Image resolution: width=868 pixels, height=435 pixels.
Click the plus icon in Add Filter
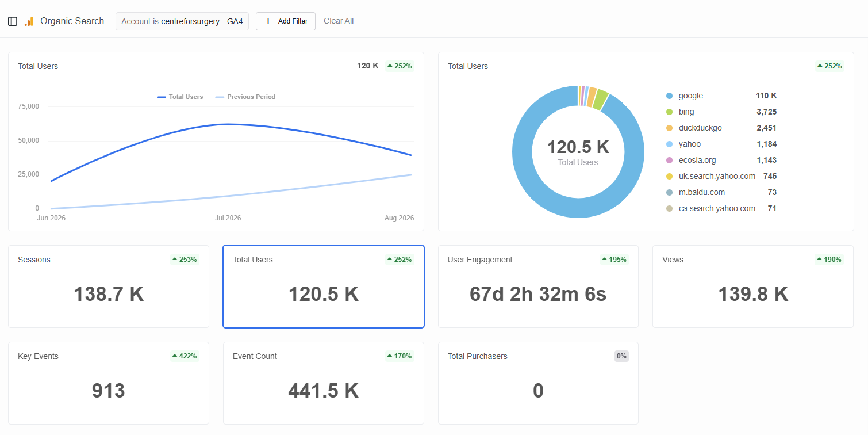(x=268, y=21)
